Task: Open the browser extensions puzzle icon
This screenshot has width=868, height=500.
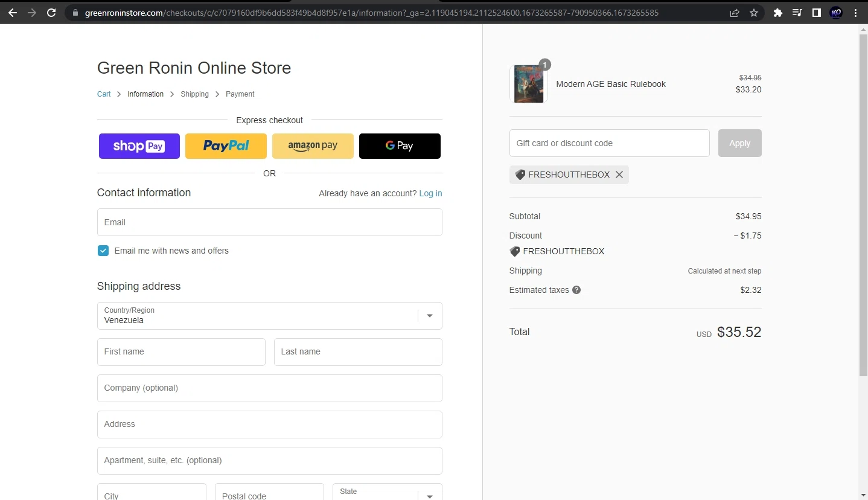Action: click(778, 13)
